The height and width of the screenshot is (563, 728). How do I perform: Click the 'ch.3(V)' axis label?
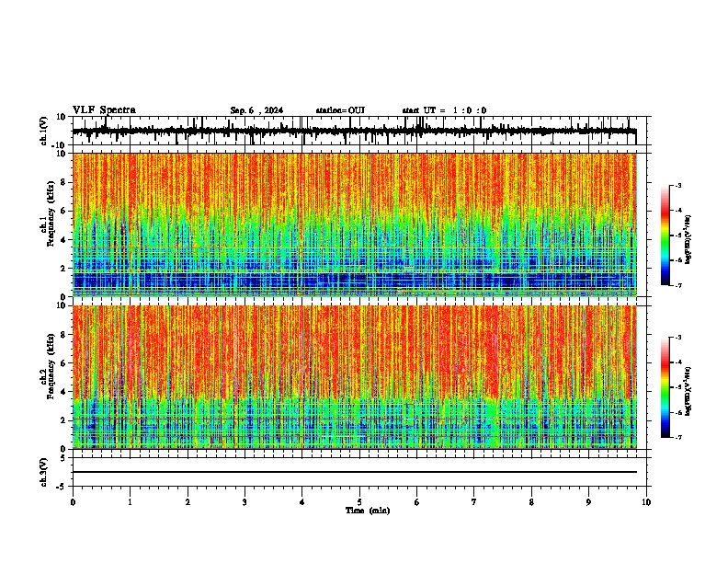click(43, 472)
